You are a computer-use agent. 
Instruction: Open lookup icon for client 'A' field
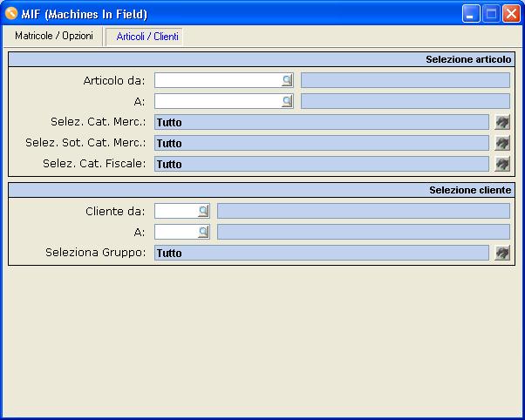pyautogui.click(x=203, y=232)
